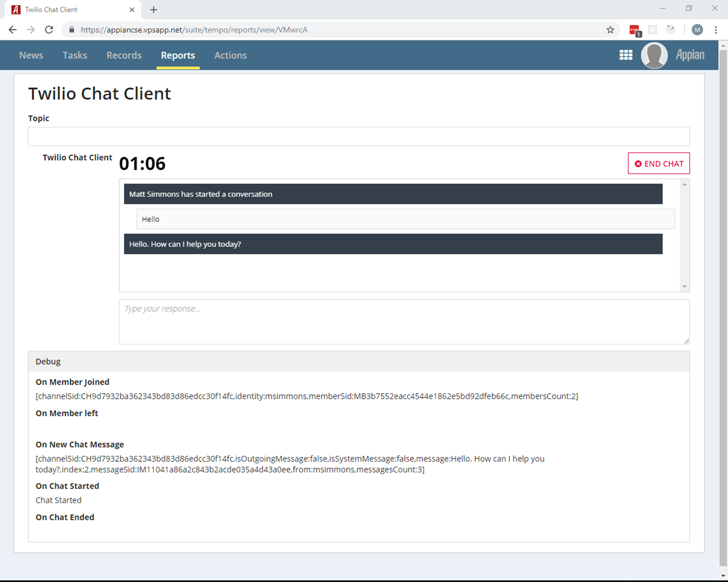Click 'Matt Simmons has started a conversation' message
Viewport: 728px width, 582px height.
[x=393, y=194]
